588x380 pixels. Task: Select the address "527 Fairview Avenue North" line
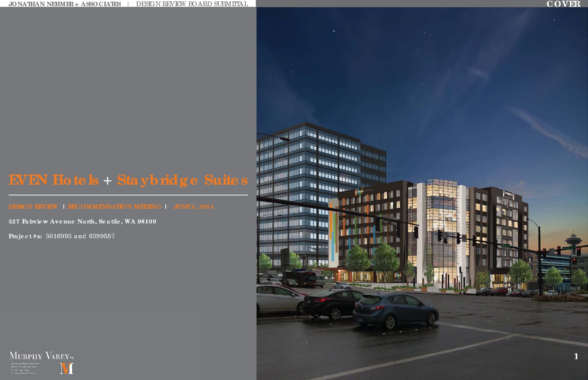tap(83, 221)
